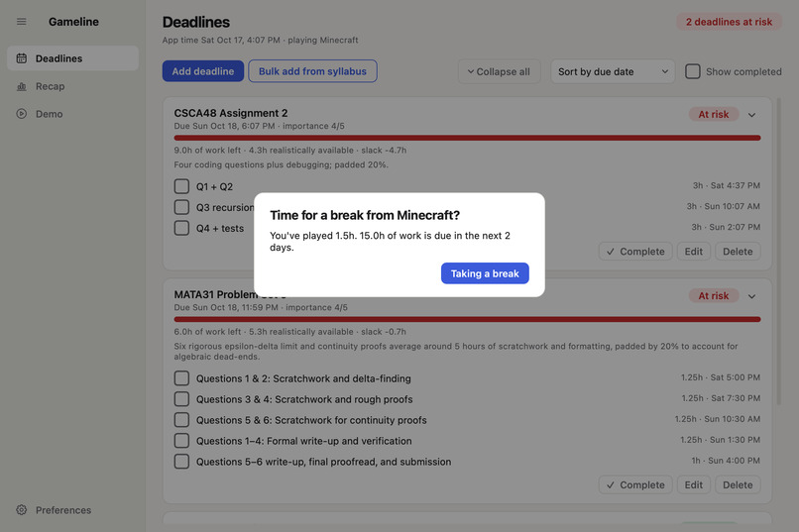Click the CSCA48 Assignment 2 title

click(231, 113)
